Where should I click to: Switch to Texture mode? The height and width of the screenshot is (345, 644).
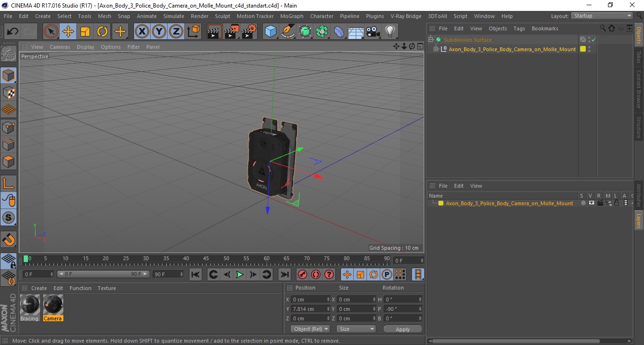click(x=9, y=92)
